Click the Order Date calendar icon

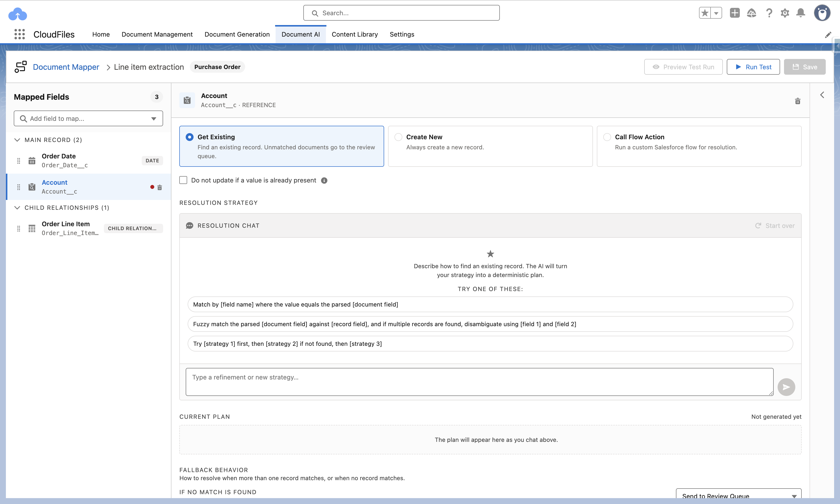click(32, 161)
